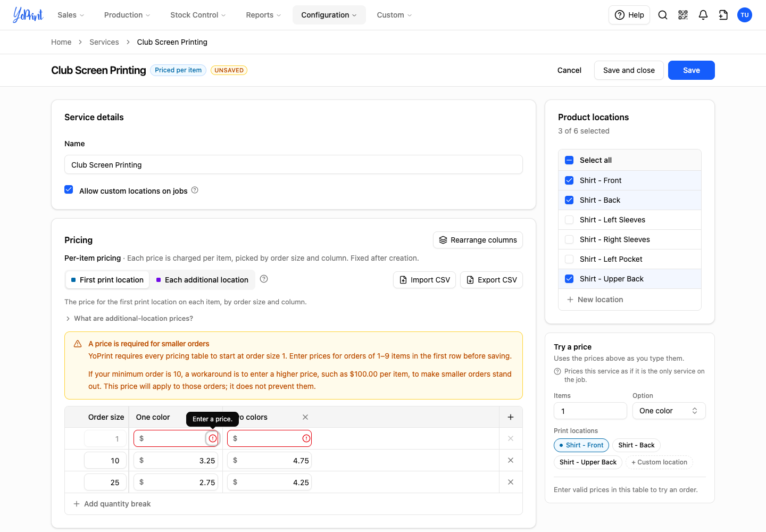766x532 pixels.
Task: Delete the order size 10 row
Action: pos(511,460)
